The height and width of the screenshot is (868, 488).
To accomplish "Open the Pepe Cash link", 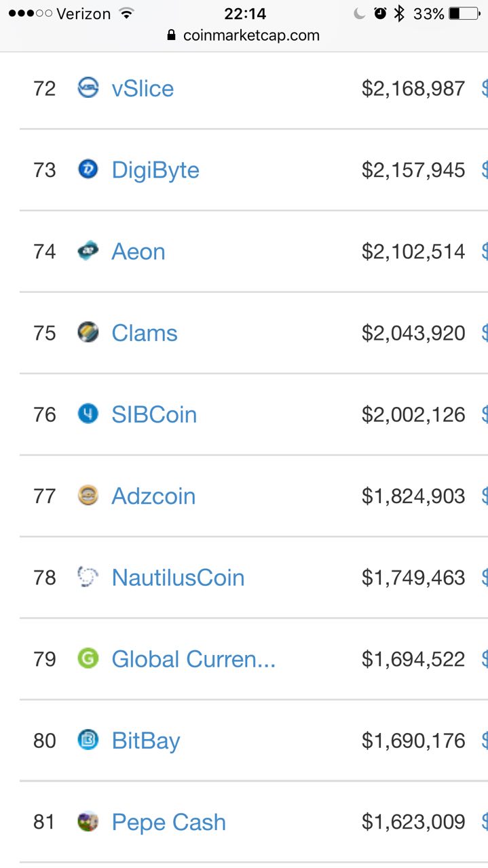I will 168,823.
